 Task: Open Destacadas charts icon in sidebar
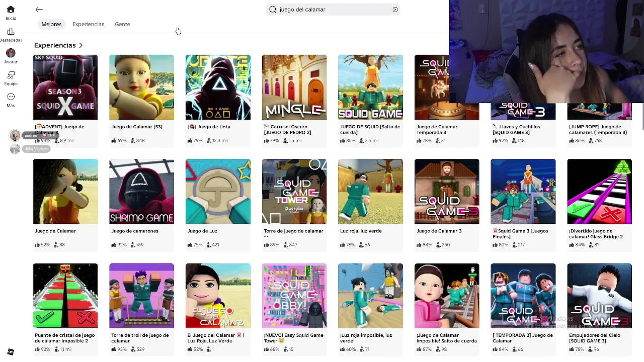11,35
